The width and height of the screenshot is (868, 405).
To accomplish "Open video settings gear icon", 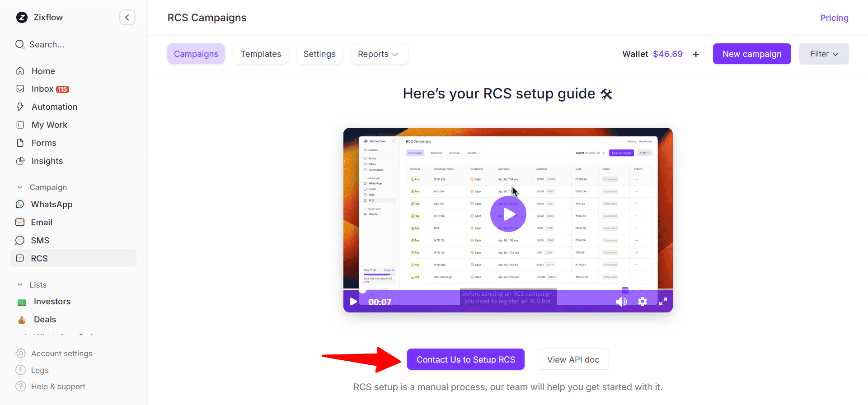I will [643, 302].
